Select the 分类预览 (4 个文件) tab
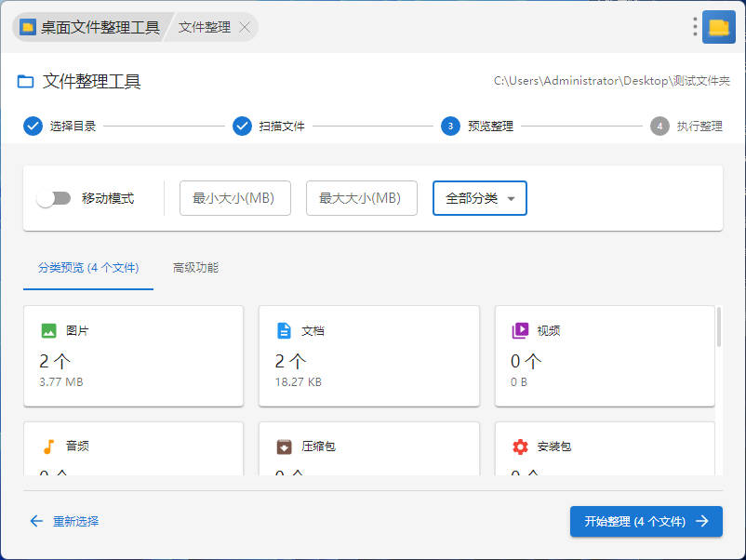The image size is (746, 560). click(88, 268)
